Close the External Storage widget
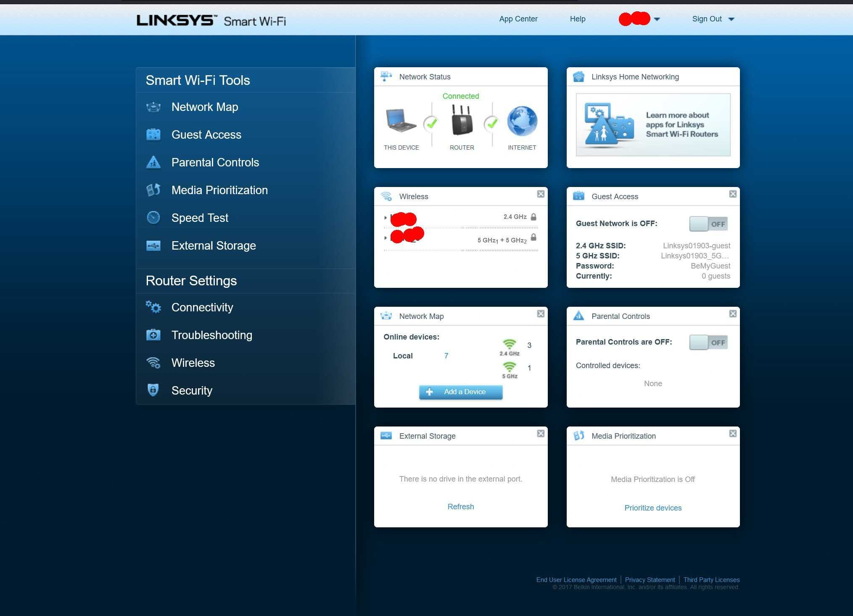853x616 pixels. point(541,433)
